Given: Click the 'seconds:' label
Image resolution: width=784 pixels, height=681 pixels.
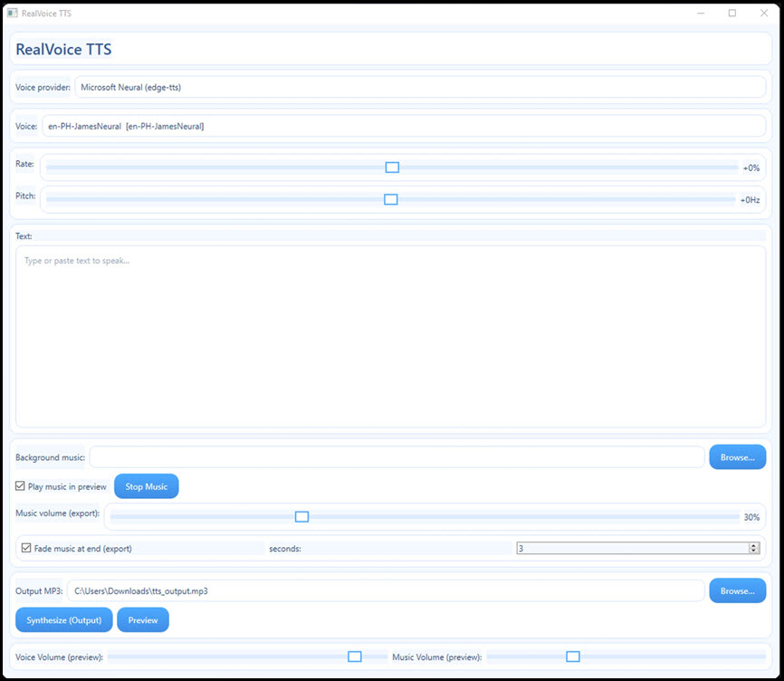Looking at the screenshot, I should tap(285, 549).
